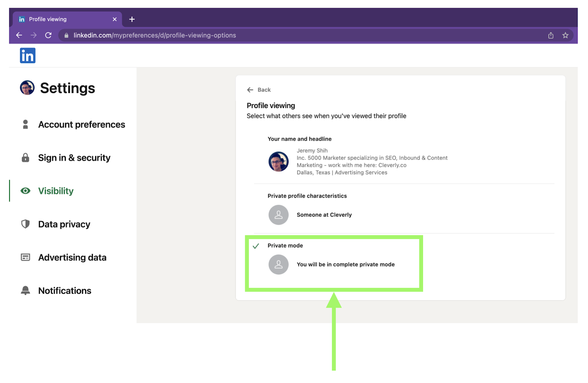Click the profile avatar next to Settings

(x=27, y=88)
